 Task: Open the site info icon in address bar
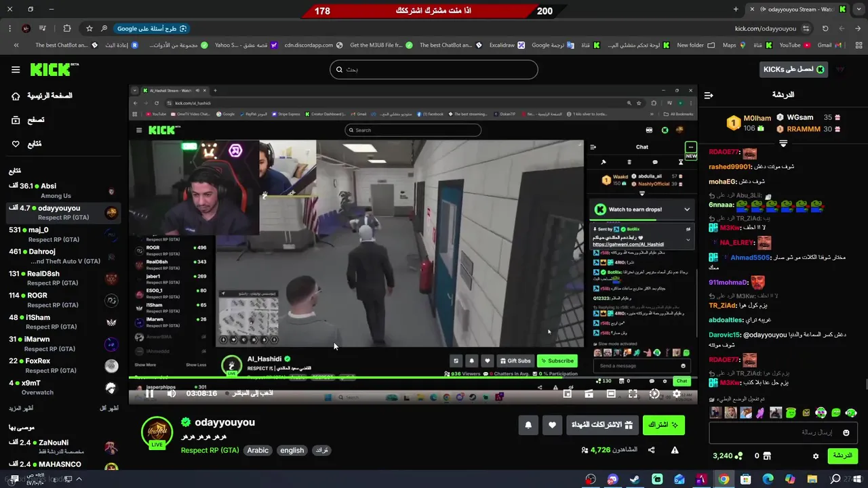pos(806,28)
